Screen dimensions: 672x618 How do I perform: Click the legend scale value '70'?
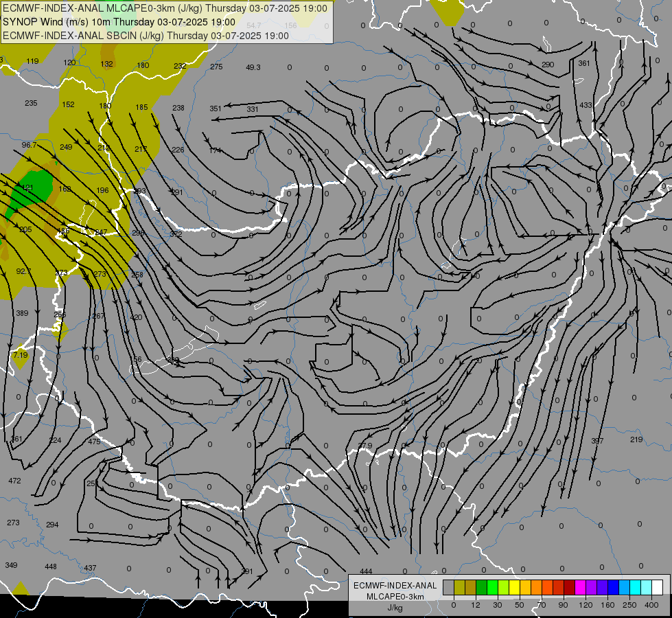[x=542, y=605]
